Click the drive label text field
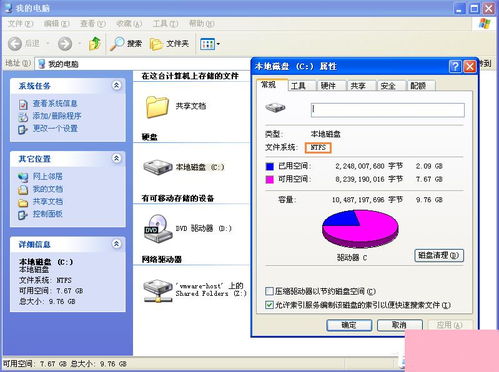This screenshot has width=499, height=372. coord(388,110)
